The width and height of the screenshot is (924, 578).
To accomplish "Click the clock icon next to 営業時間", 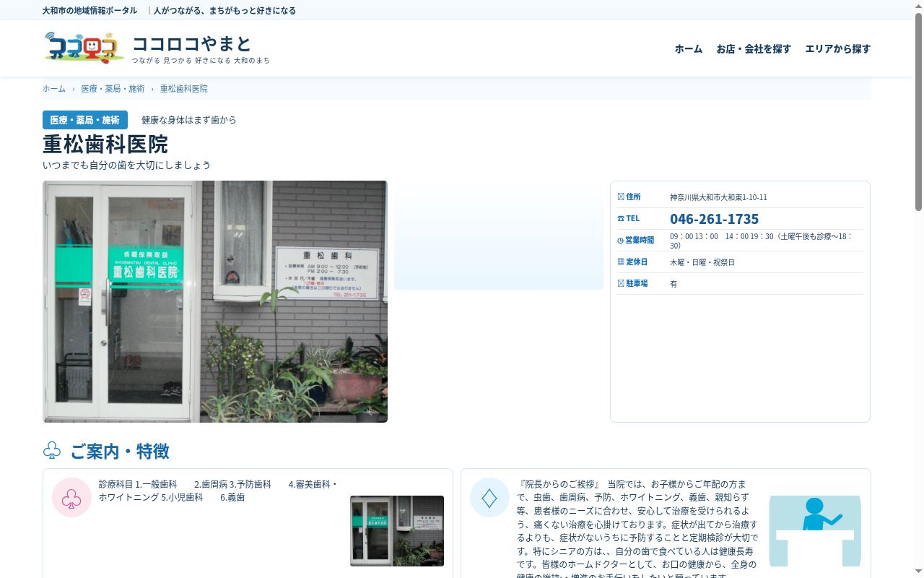I will click(x=621, y=241).
